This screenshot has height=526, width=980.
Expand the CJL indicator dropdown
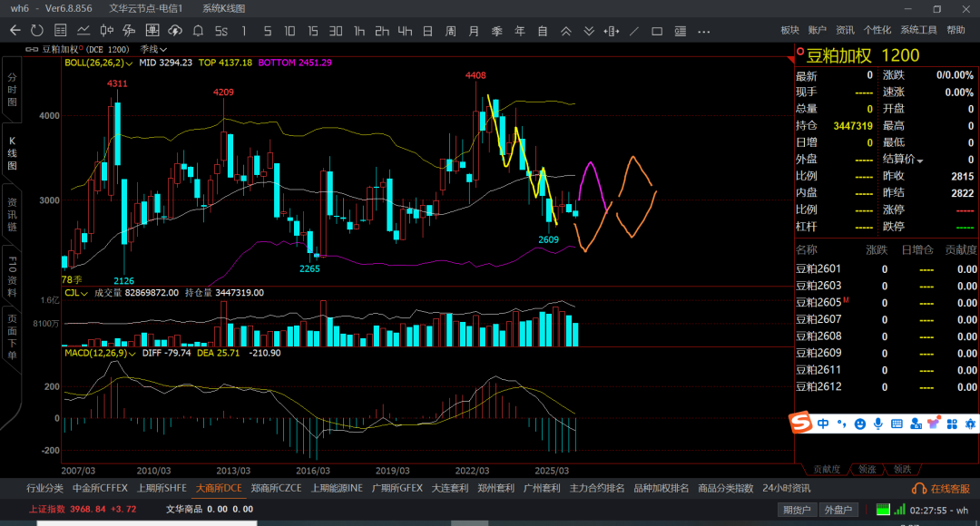pos(84,293)
